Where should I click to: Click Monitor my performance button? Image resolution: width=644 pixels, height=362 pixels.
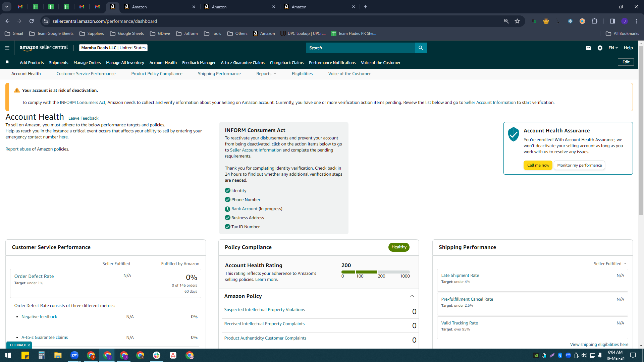click(579, 165)
